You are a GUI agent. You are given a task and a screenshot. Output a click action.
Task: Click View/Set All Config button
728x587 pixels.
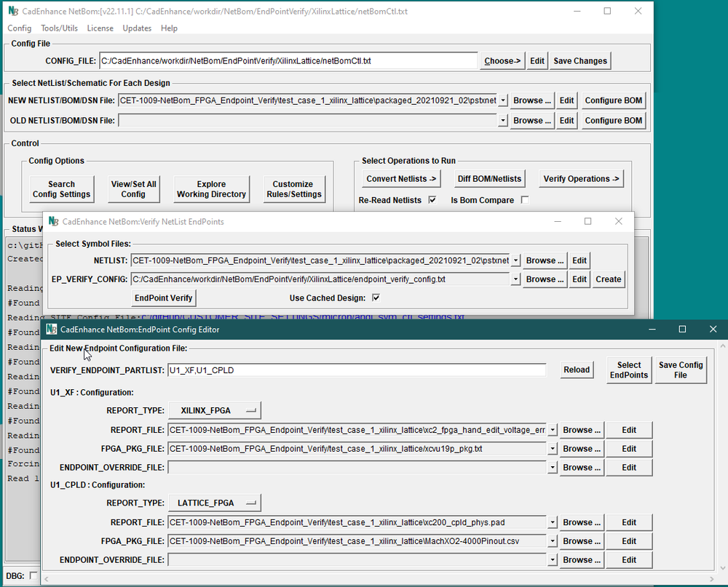133,189
